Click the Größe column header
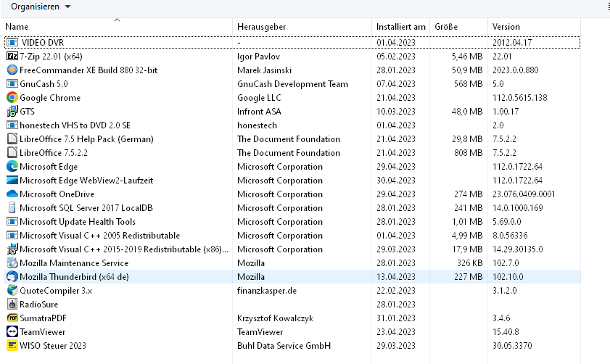Viewport: 610px width, 364px height. pos(458,27)
